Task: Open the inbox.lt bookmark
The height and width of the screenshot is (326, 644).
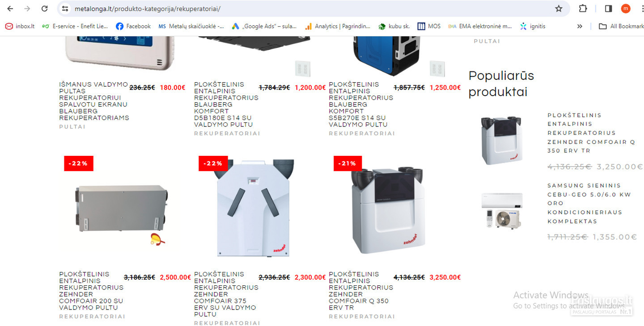Action: tap(20, 26)
